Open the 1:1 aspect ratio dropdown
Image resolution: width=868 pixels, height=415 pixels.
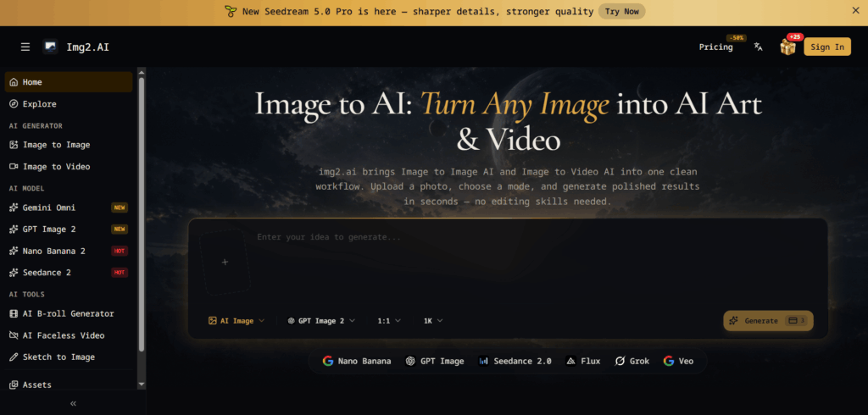pyautogui.click(x=389, y=320)
